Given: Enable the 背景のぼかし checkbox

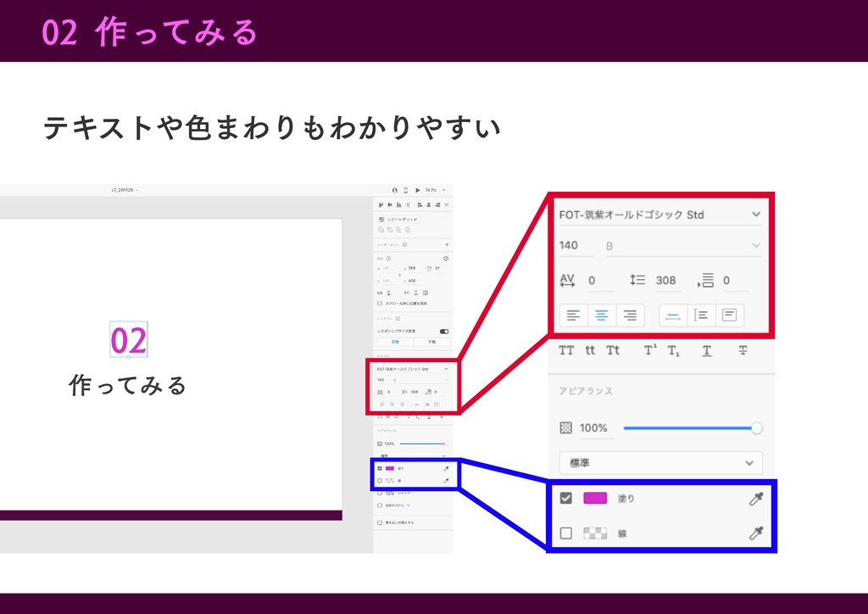Looking at the screenshot, I should coord(380,505).
